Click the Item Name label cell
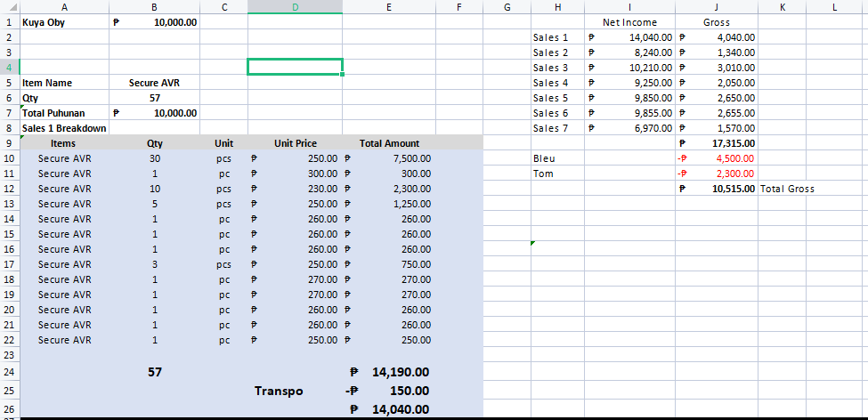The image size is (868, 420). (x=65, y=83)
